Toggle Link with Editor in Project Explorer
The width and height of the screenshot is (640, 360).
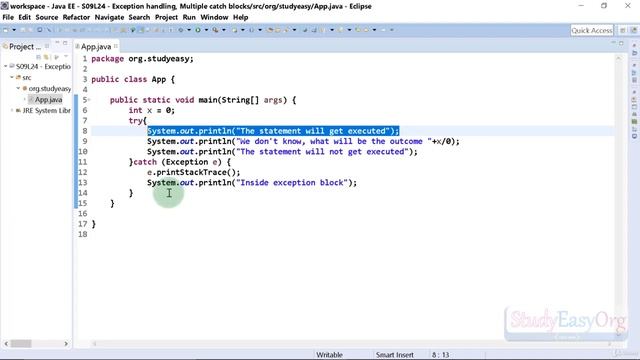[47, 57]
